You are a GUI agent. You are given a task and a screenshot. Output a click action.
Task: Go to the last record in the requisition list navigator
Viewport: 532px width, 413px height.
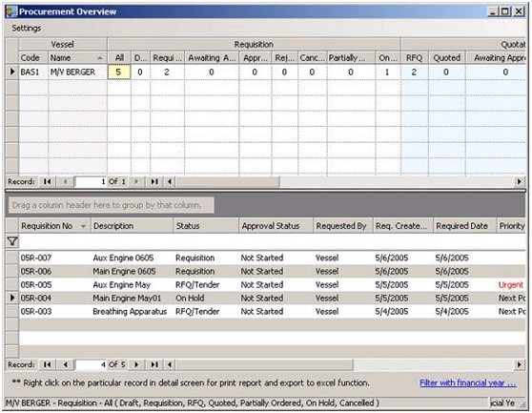[x=154, y=364]
